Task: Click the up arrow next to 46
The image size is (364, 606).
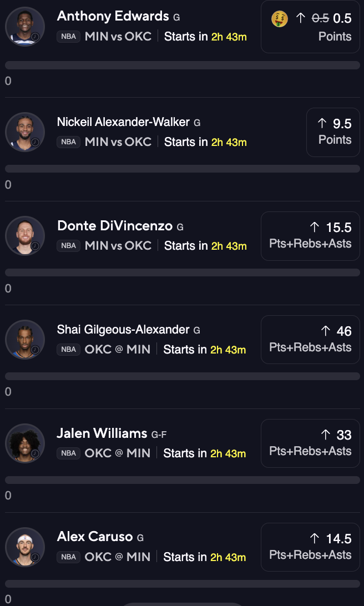Action: [x=326, y=331]
